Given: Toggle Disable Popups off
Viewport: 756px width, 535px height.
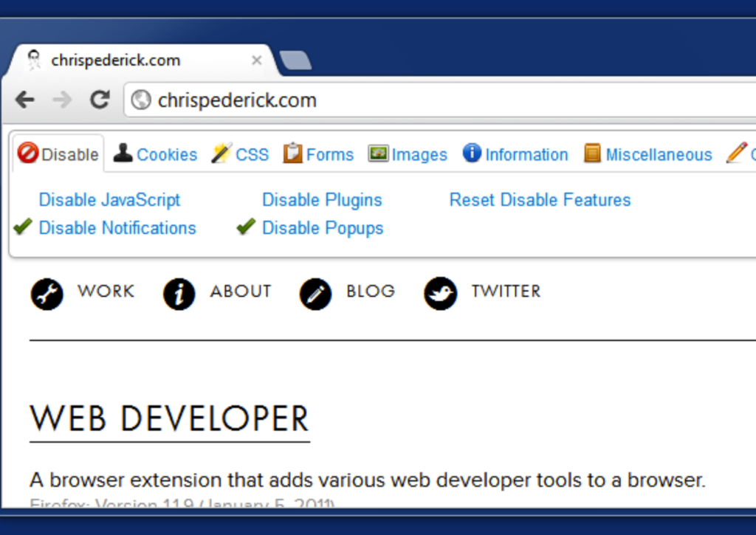Looking at the screenshot, I should (x=323, y=228).
